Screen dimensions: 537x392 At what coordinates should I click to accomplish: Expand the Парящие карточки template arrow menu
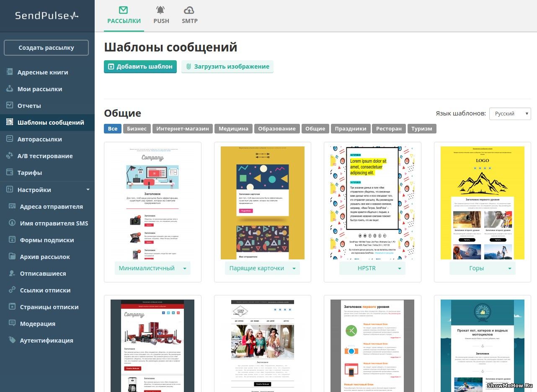click(294, 269)
